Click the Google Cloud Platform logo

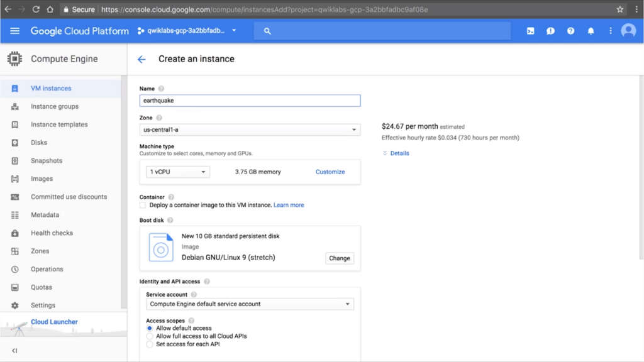(x=80, y=31)
